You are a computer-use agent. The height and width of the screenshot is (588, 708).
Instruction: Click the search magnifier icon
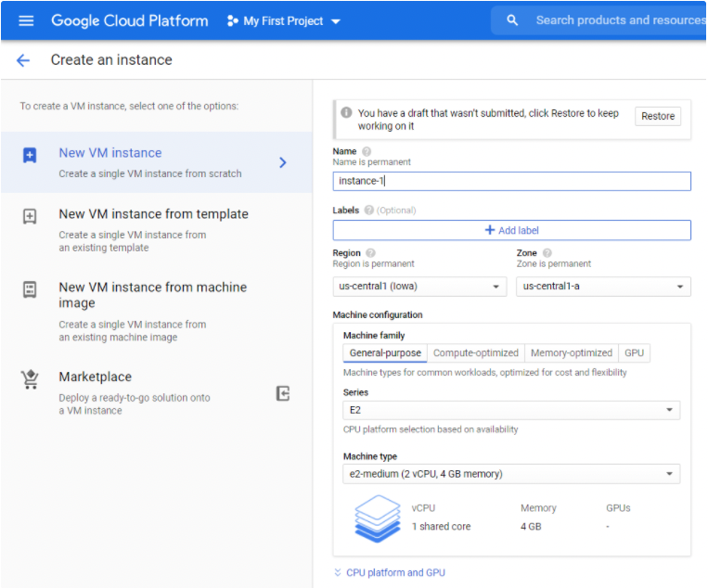(x=512, y=20)
